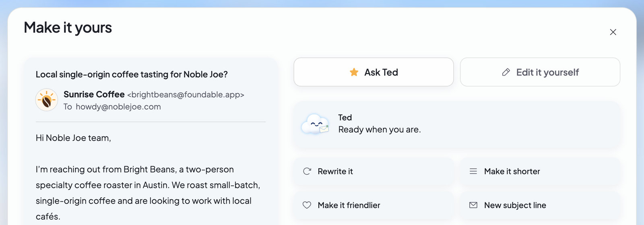The image size is (644, 225).
Task: Click the brightbeans@foundable.app sender address
Action: 186,95
